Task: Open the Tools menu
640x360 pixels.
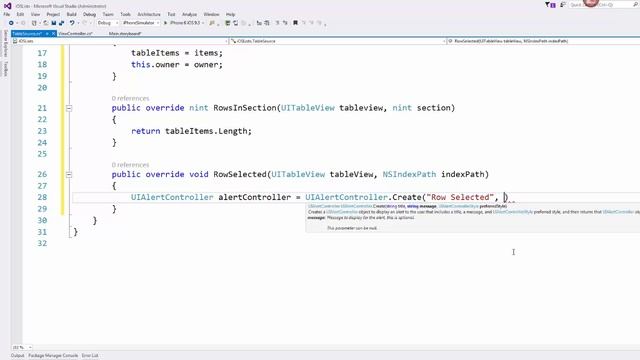Action: point(125,14)
